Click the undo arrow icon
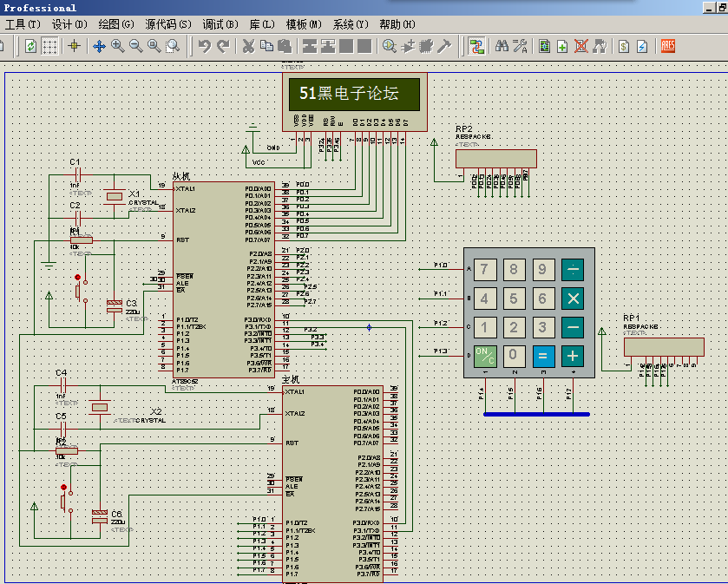This screenshot has width=728, height=584. [x=204, y=46]
